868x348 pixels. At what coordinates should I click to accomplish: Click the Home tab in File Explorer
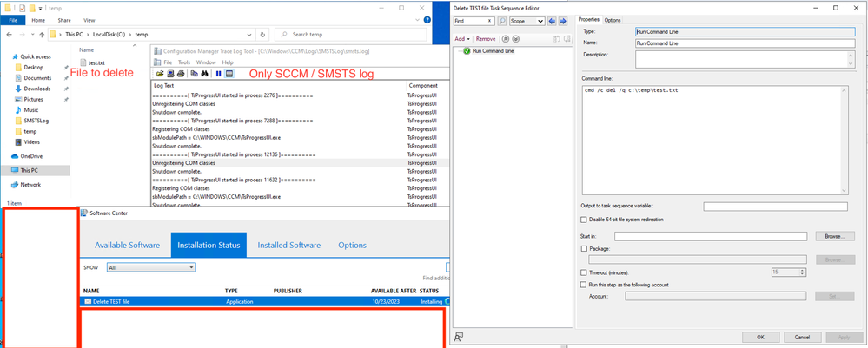pyautogui.click(x=38, y=20)
